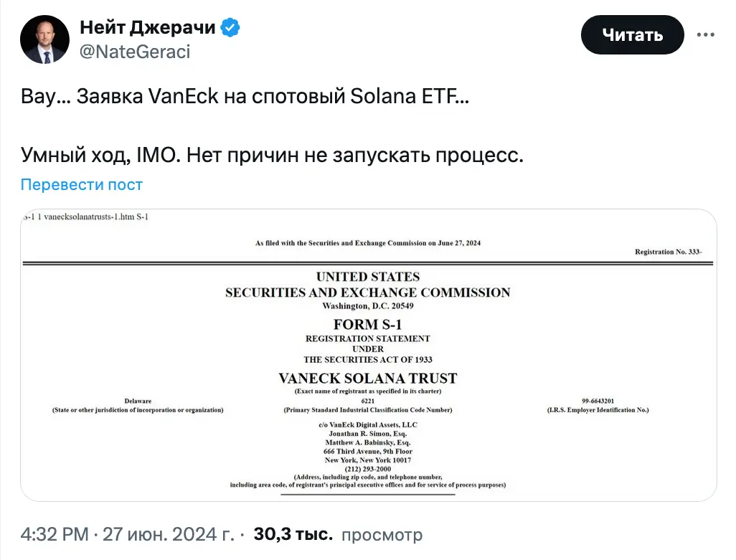Open Nate Geraci's profile avatar photo

pos(44,39)
